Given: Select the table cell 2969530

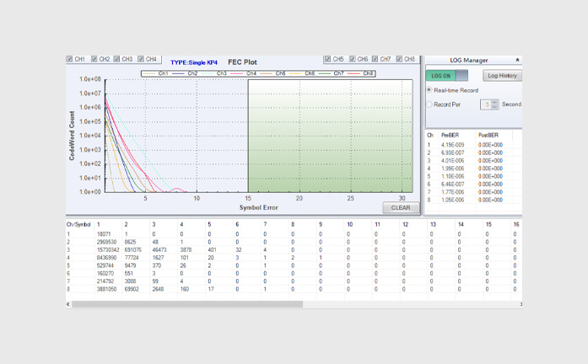Looking at the screenshot, I should [x=106, y=242].
